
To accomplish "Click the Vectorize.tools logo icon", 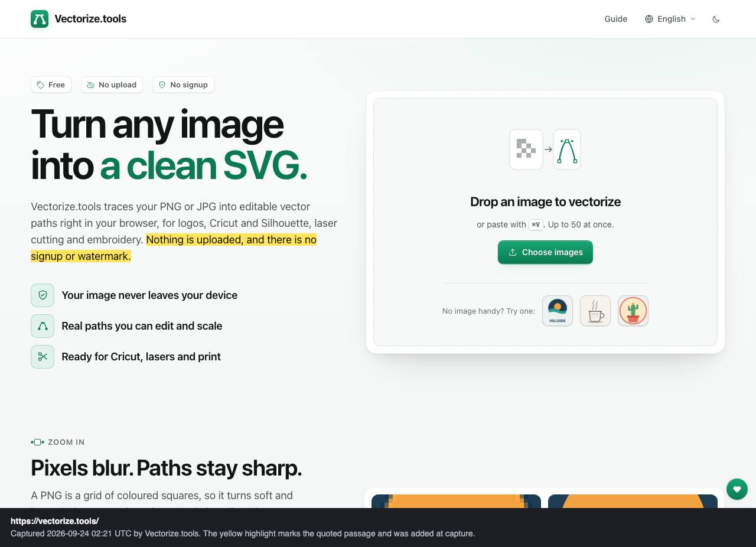I will tap(40, 19).
